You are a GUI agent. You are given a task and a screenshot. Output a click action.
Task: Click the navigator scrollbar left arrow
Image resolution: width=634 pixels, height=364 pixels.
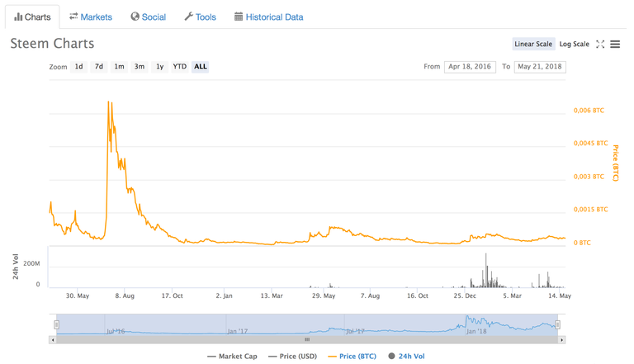click(53, 340)
